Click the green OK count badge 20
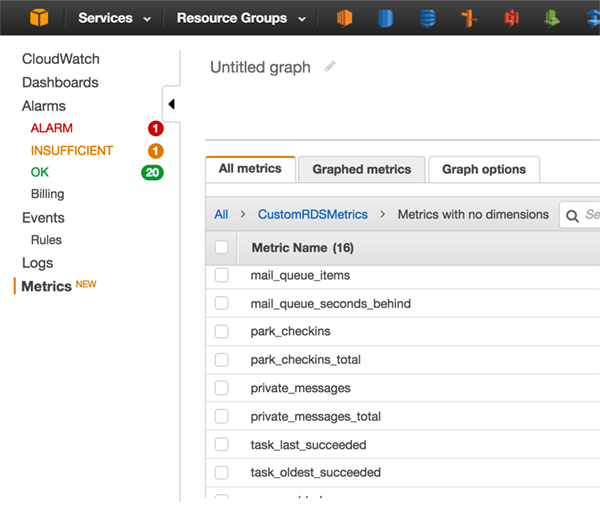 pos(152,173)
